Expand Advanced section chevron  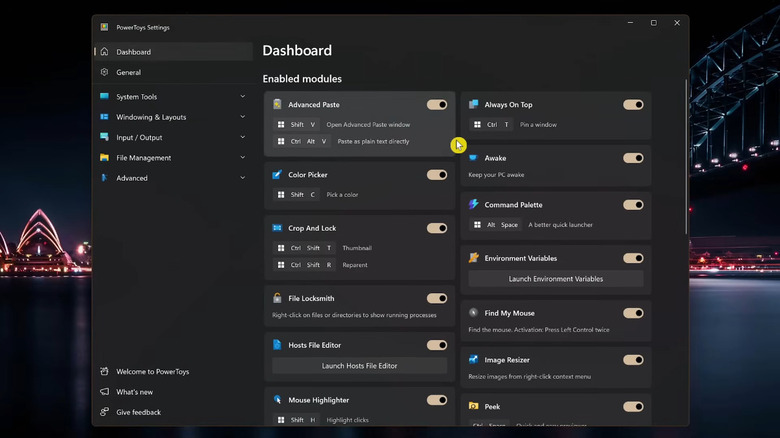(x=243, y=178)
